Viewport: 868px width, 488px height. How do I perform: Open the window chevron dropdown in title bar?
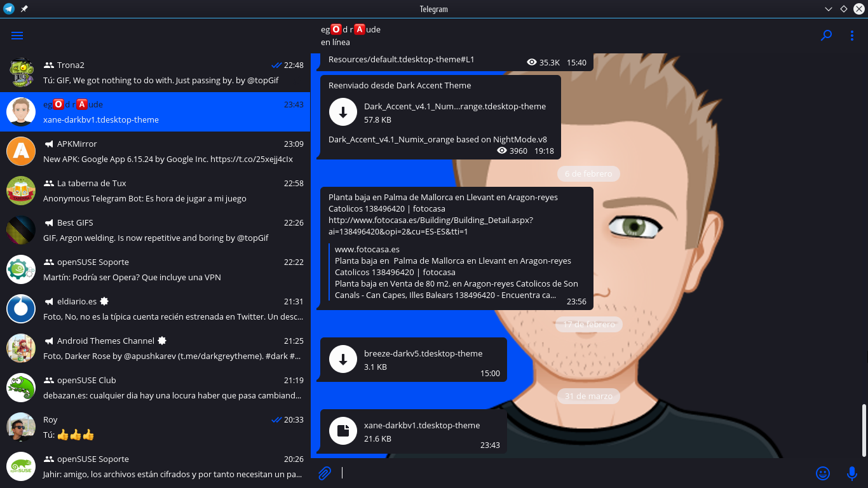coord(828,9)
